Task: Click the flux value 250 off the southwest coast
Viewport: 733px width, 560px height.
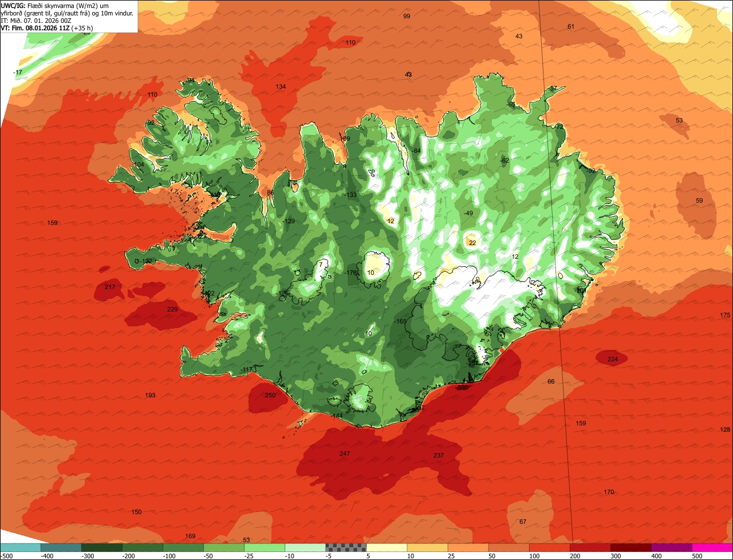Action: 270,395
